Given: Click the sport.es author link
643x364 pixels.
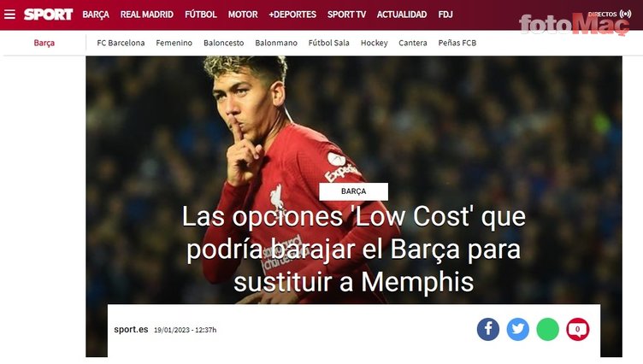Looking at the screenshot, I should [131, 330].
